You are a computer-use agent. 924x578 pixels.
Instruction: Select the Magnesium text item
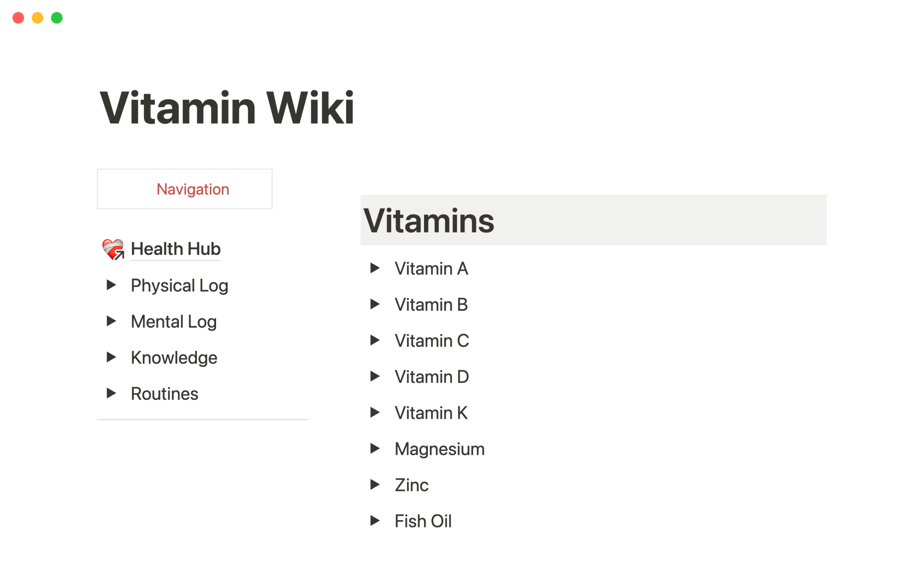pos(439,449)
